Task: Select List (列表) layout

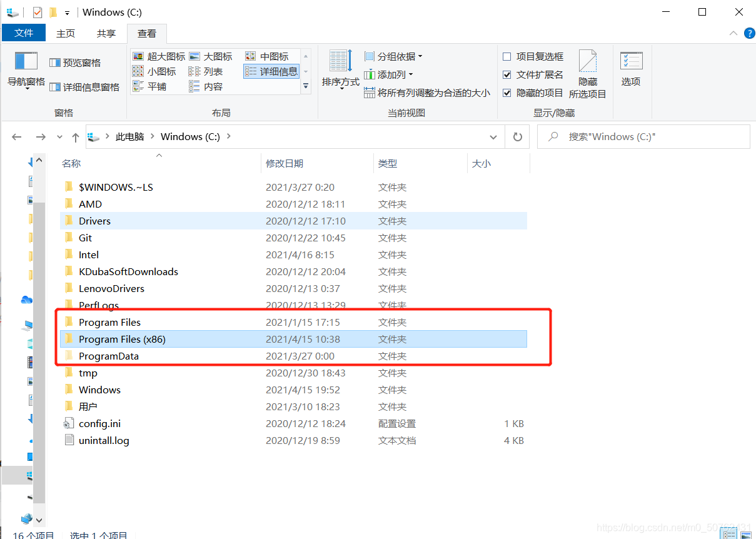Action: (206, 71)
